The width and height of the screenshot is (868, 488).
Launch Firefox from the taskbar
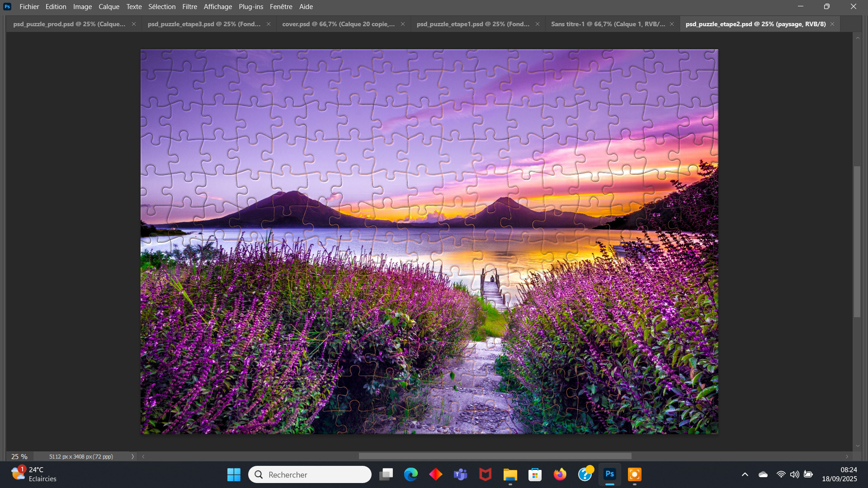pos(560,474)
